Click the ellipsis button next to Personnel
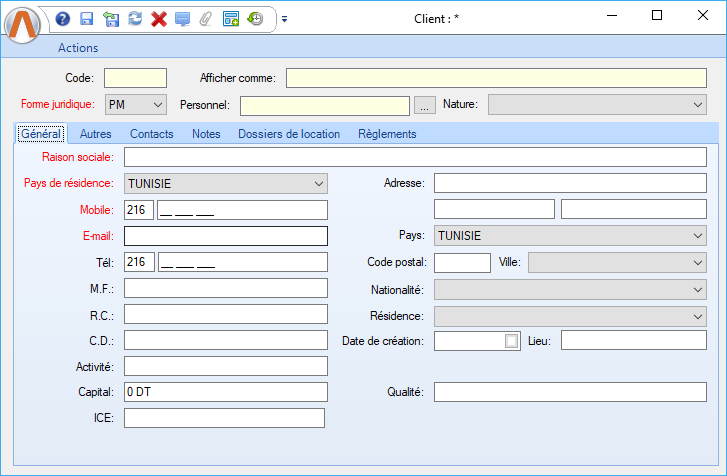 tap(425, 105)
